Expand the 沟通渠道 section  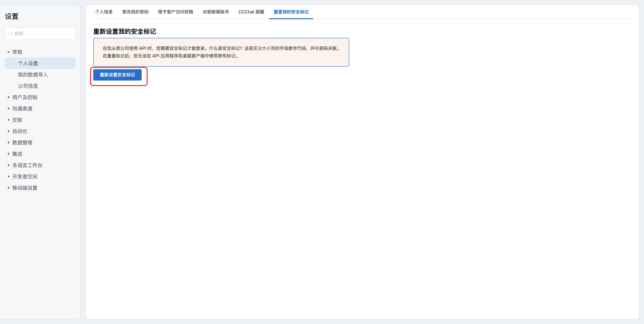coord(9,109)
